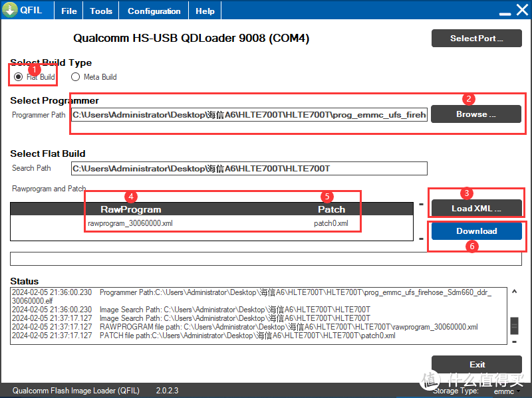Click the status log scrollbar thumb
Screen dimensions: 532x398
[x=514, y=326]
